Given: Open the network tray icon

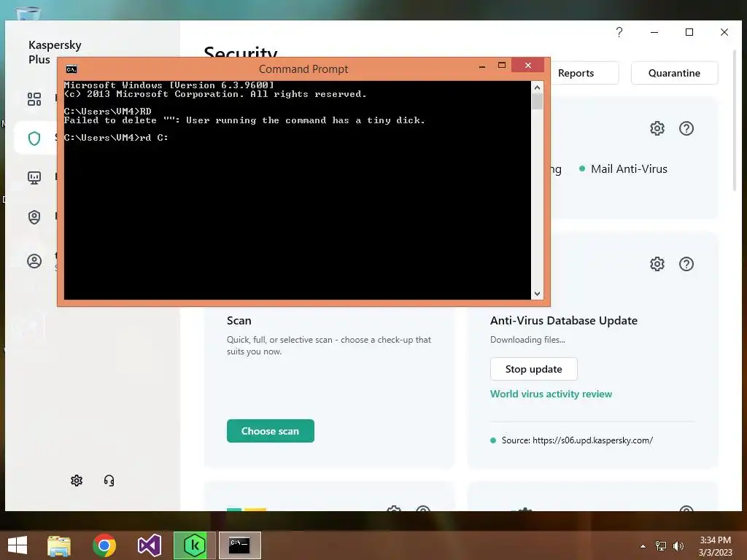Looking at the screenshot, I should pos(661,546).
